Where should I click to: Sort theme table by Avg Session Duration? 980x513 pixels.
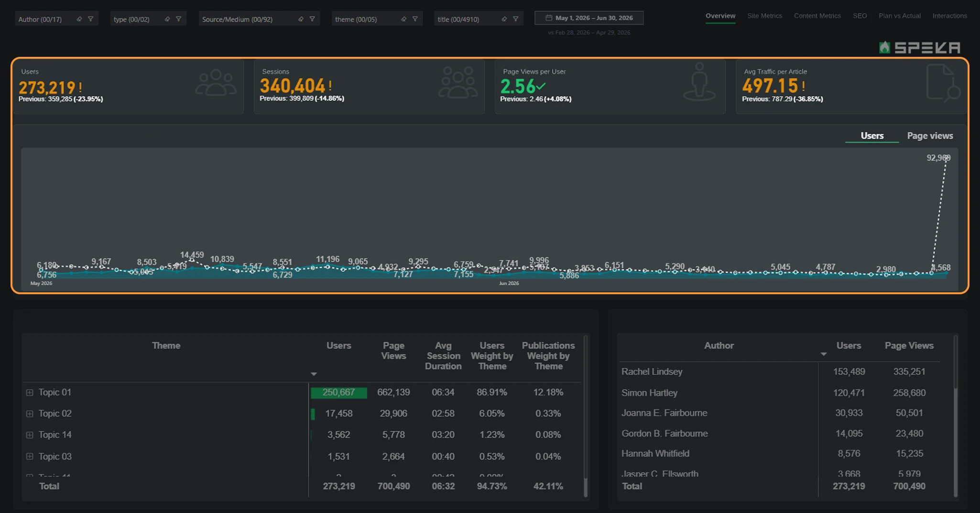pos(443,356)
